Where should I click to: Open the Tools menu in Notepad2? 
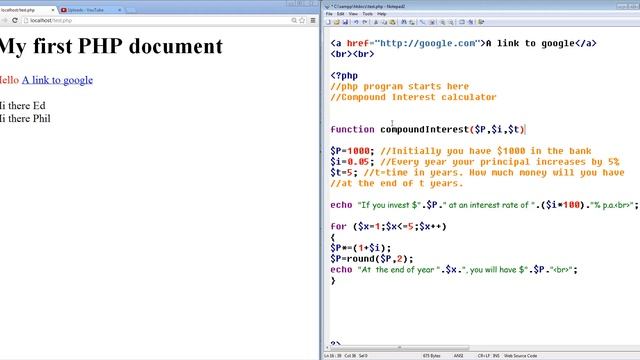368,14
